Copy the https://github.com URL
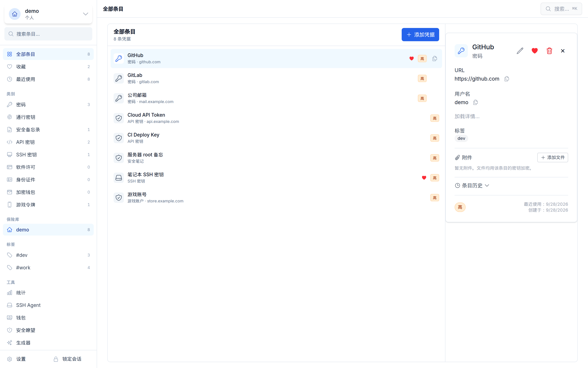588x368 pixels. (x=507, y=79)
